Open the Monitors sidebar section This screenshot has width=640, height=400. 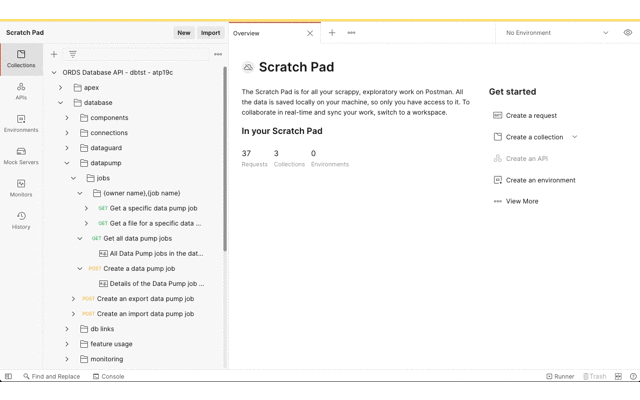click(21, 187)
